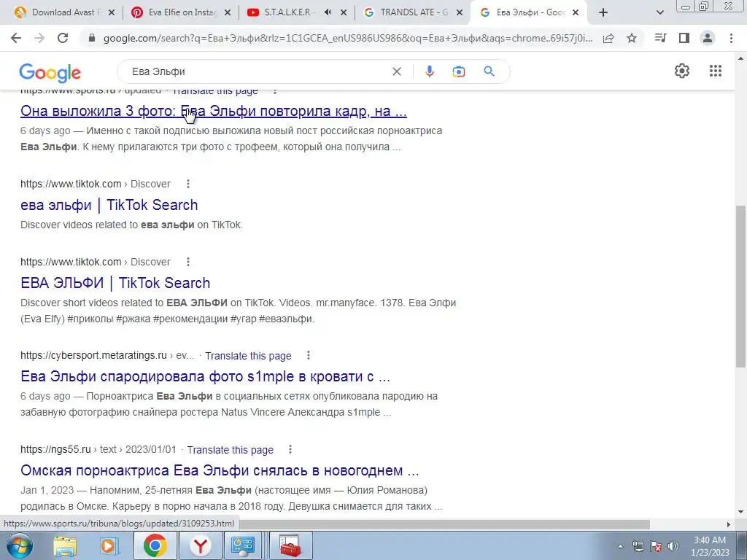The height and width of the screenshot is (560, 747).
Task: Go back to the previous page
Action: coord(16,38)
